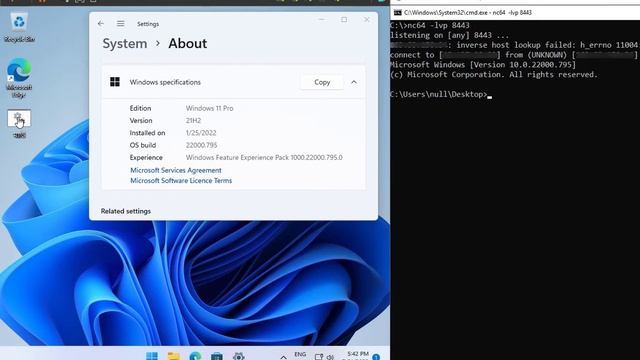Open Microsoft Store from the taskbar
Viewport: 640px width, 360px height.
(x=217, y=356)
